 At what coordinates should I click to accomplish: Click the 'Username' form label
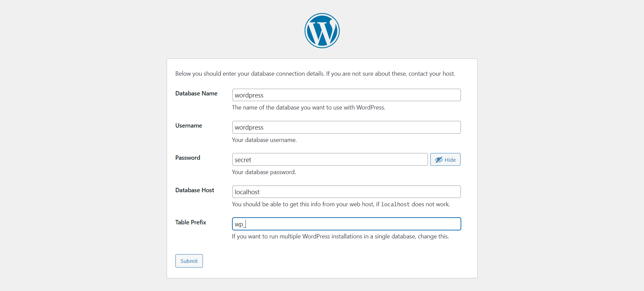(x=189, y=126)
